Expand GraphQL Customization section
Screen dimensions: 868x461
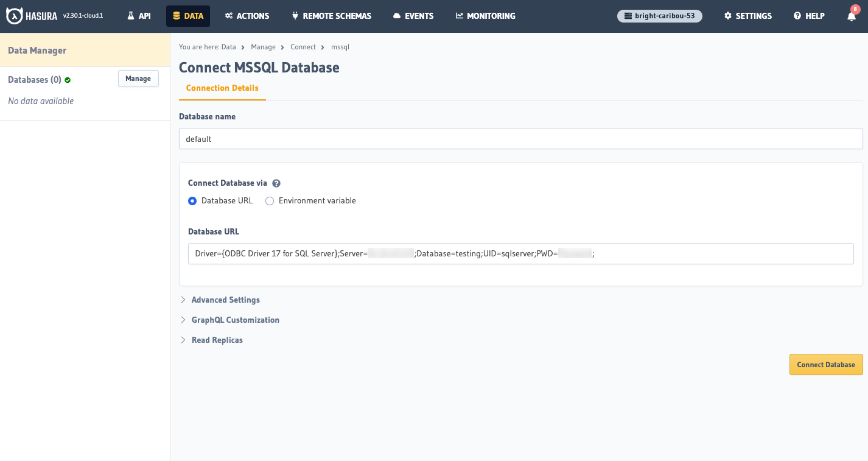pyautogui.click(x=230, y=320)
